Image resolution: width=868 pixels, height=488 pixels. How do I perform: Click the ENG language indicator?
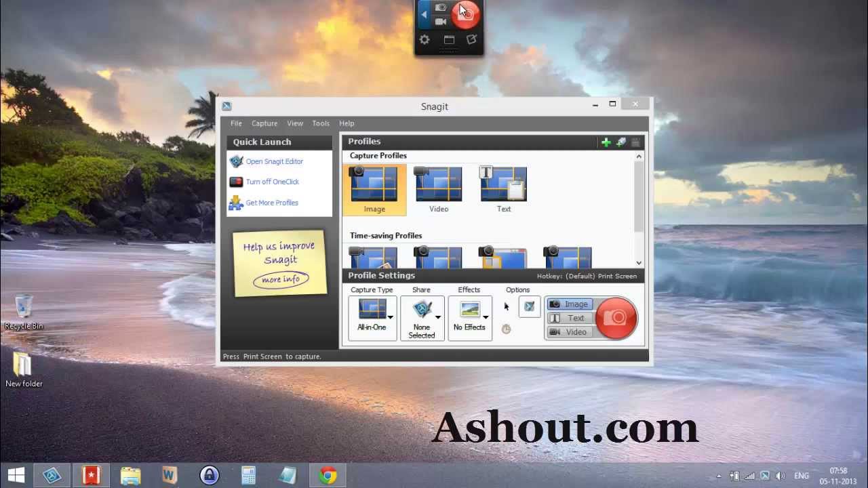pos(801,476)
